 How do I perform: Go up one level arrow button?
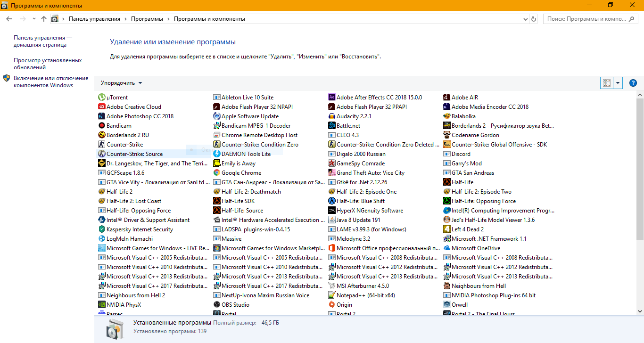(x=44, y=19)
